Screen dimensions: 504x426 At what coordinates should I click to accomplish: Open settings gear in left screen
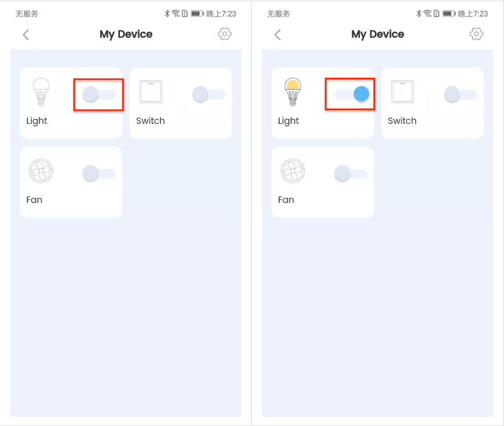tap(225, 34)
